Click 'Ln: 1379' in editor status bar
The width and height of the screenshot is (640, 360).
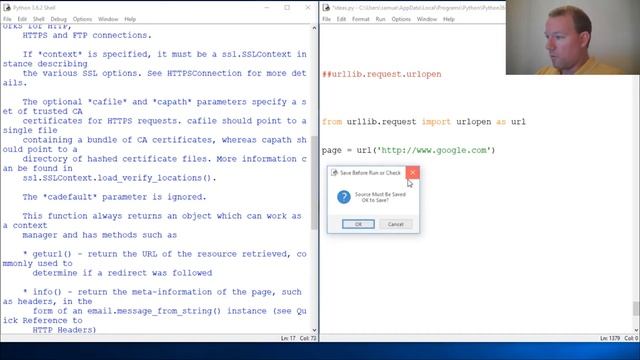tap(610, 338)
